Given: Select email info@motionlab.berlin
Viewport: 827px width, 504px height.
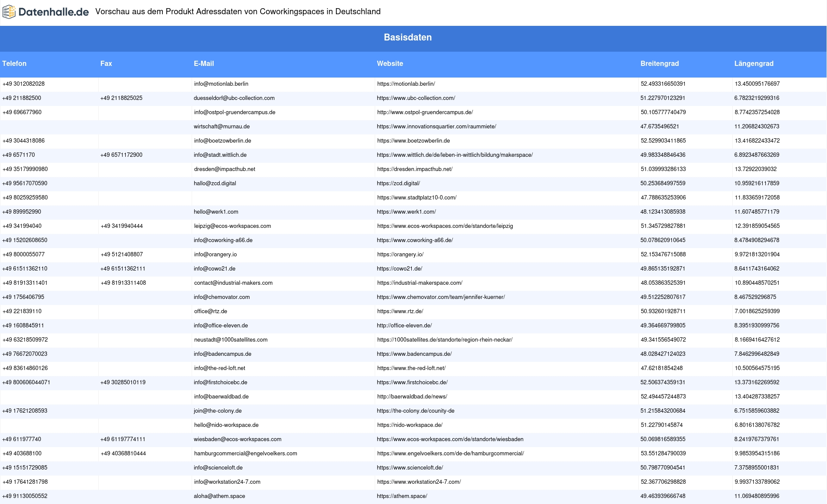Looking at the screenshot, I should (221, 84).
